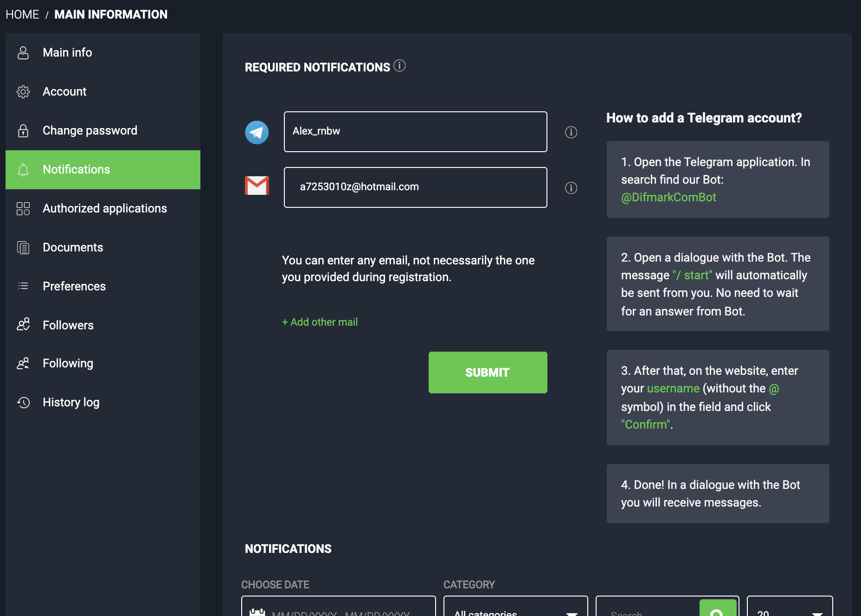Open the All categories dropdown

(x=515, y=609)
